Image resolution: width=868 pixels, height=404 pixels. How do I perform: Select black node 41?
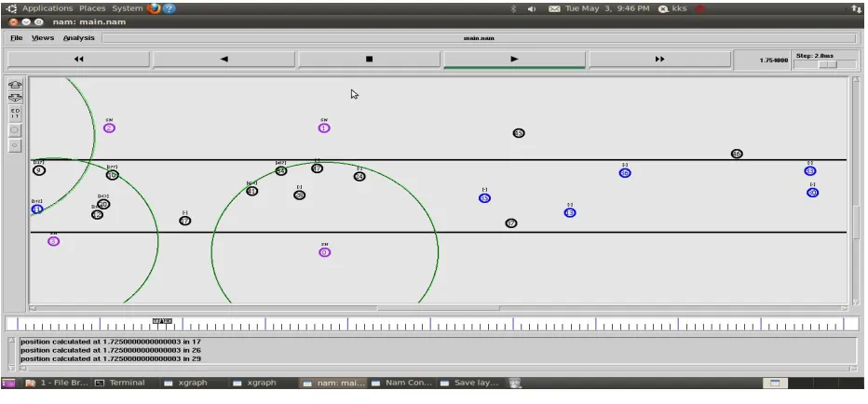coord(251,192)
